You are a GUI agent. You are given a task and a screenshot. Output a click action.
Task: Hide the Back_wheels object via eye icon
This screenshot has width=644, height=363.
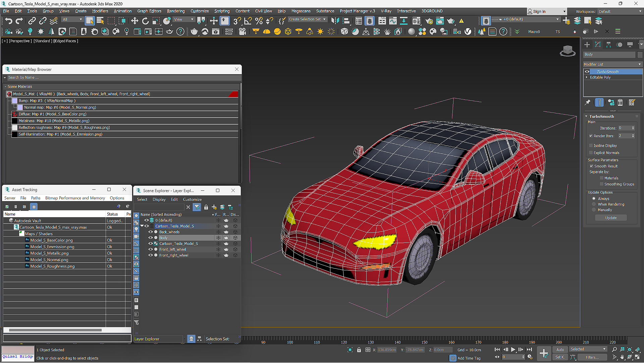coord(151,232)
